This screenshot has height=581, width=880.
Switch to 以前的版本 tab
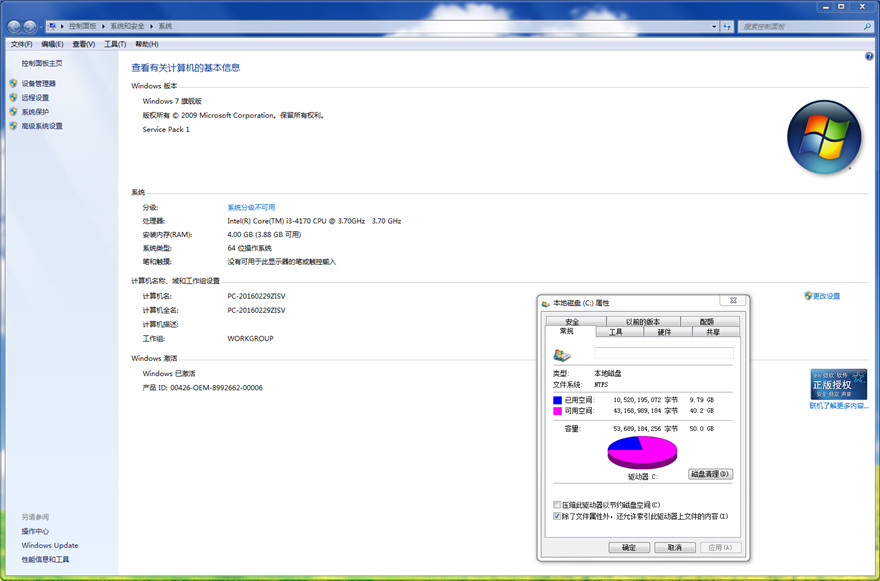pos(643,322)
